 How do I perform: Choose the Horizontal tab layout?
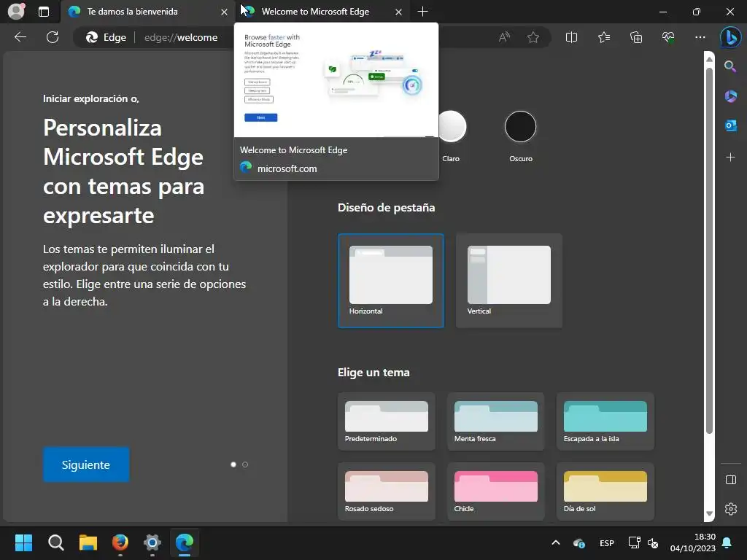click(x=391, y=281)
